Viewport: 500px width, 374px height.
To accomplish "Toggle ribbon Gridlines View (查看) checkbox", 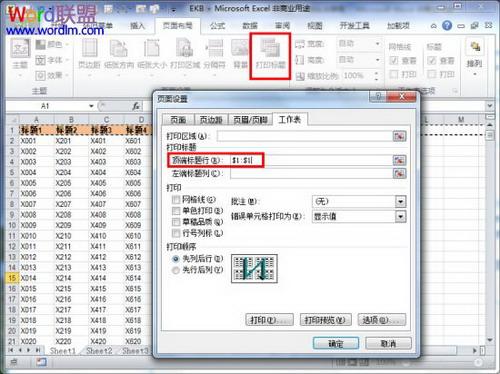I will pyautogui.click(x=394, y=60).
